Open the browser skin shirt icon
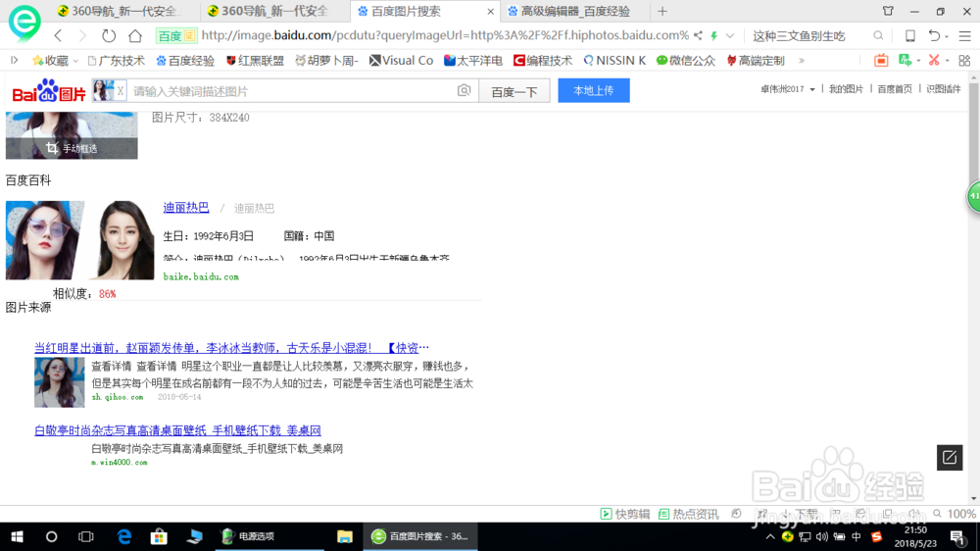Viewport: 980px width, 551px height. coord(888,11)
